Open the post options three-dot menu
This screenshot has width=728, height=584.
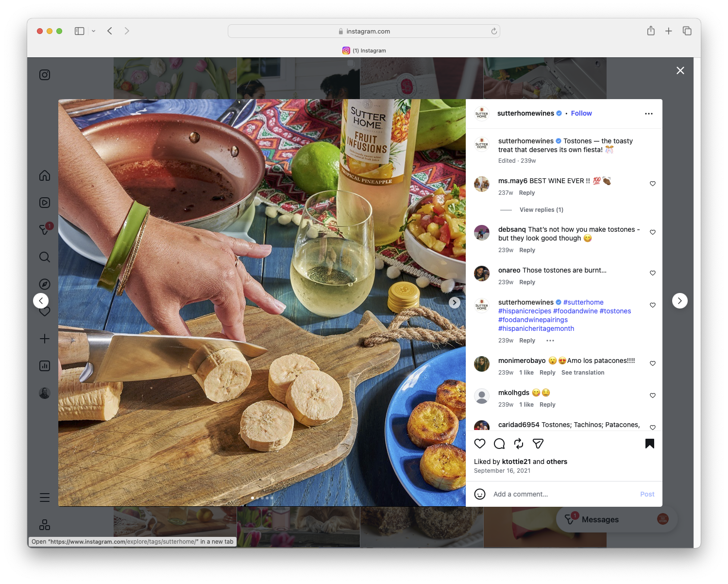click(649, 113)
